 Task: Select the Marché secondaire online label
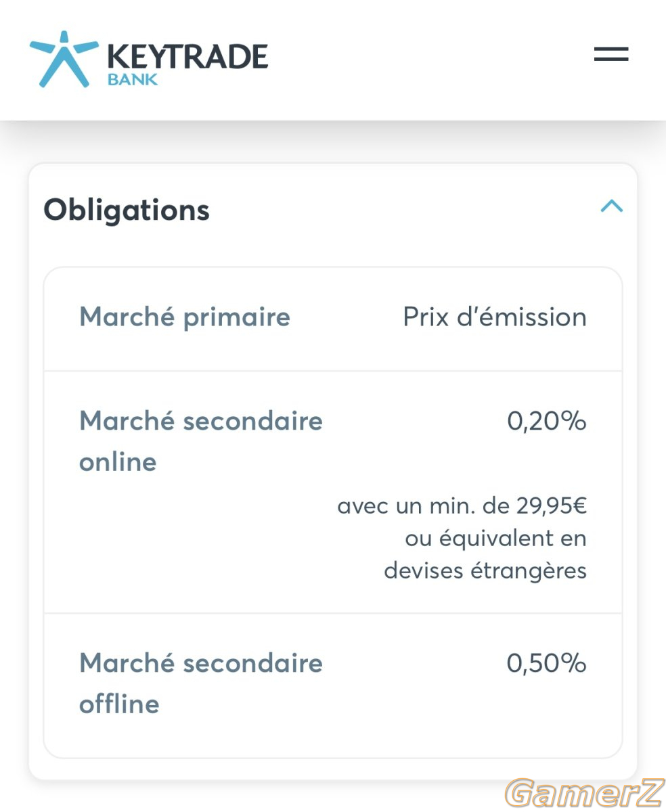(201, 441)
